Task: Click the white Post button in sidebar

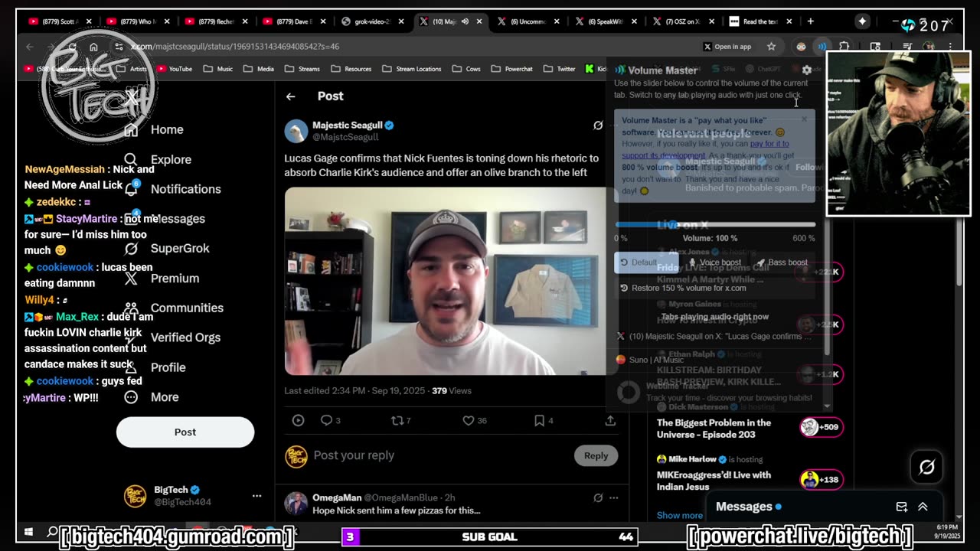Action: coord(185,432)
